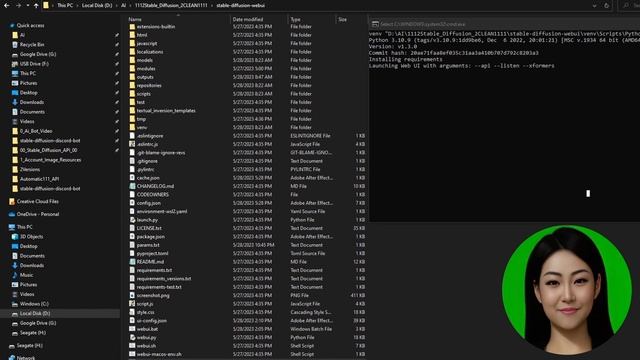Viewport: 640px width, 360px height.
Task: Select the ui-config.json file name
Action: (151, 321)
